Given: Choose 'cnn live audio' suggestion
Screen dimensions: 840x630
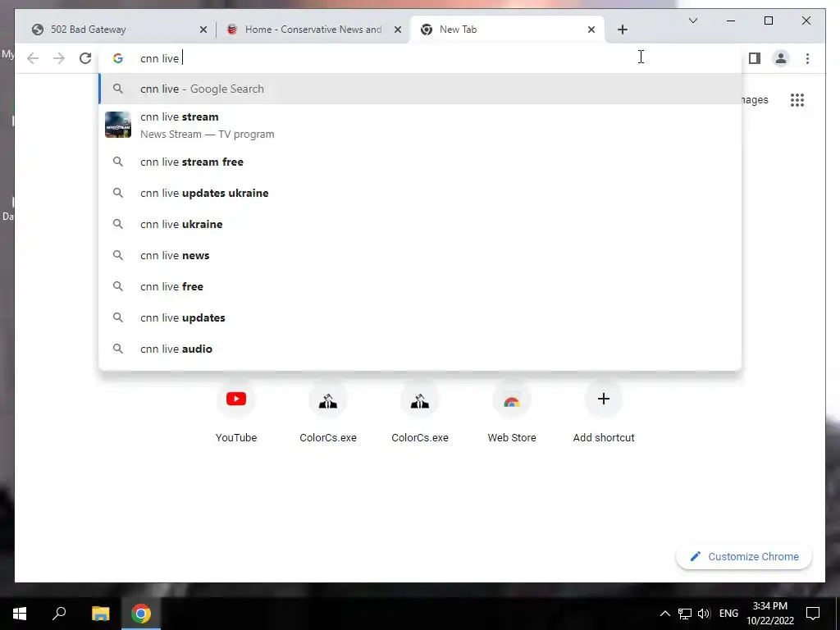Looking at the screenshot, I should [x=421, y=349].
